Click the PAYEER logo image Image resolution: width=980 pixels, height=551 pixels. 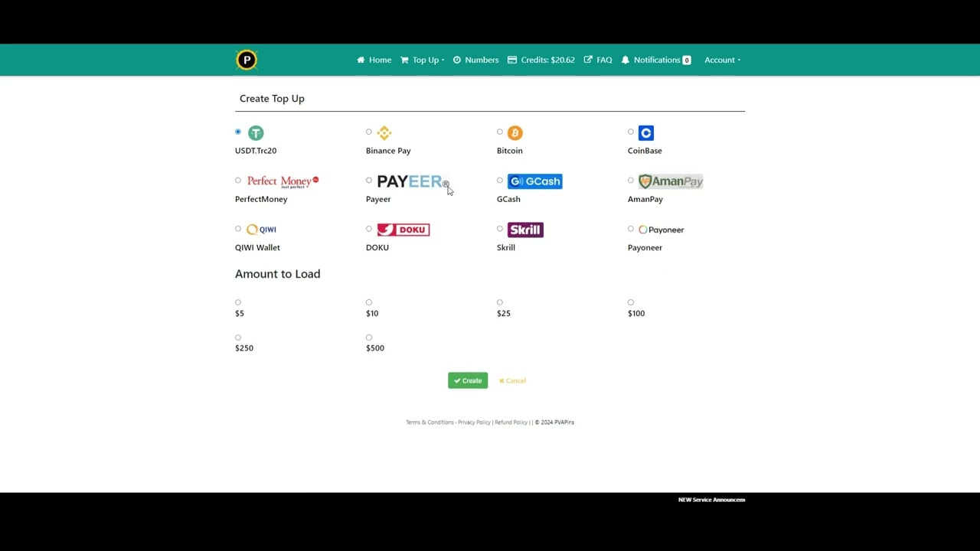pos(413,181)
